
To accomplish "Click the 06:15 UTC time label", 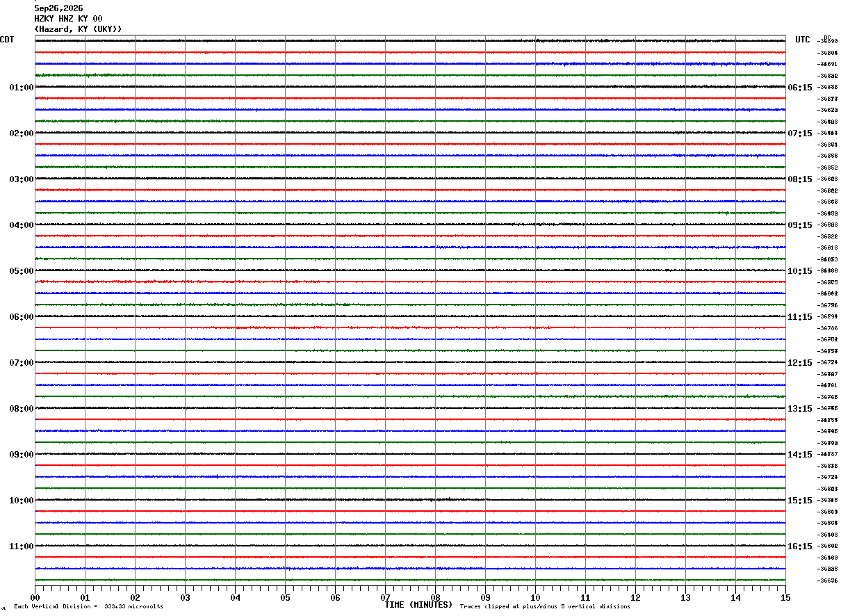I will pos(800,88).
